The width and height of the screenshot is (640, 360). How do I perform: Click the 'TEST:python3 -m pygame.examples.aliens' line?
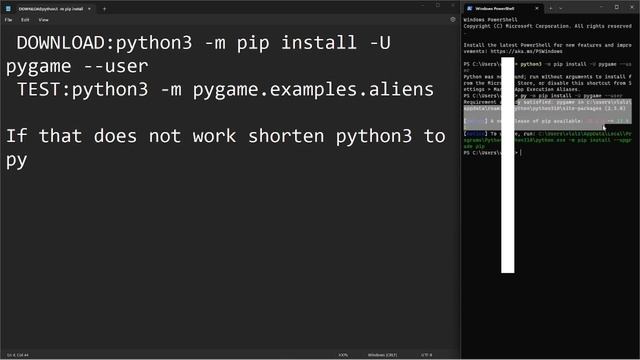click(x=225, y=89)
